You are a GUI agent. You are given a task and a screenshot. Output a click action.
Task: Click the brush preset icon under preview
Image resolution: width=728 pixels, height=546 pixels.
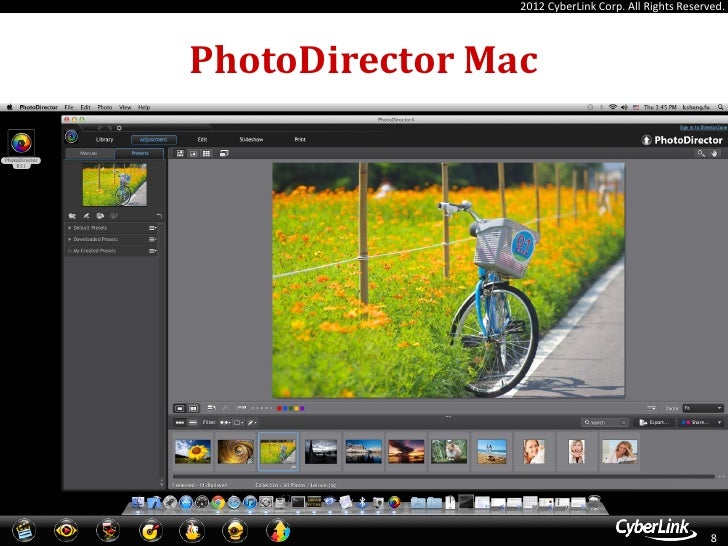pos(87,215)
